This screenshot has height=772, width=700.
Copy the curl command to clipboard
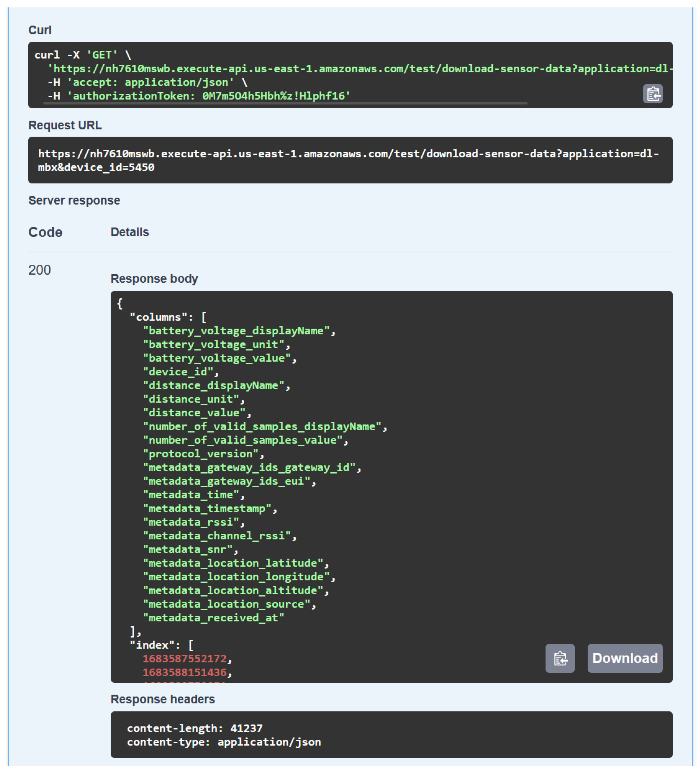point(653,94)
